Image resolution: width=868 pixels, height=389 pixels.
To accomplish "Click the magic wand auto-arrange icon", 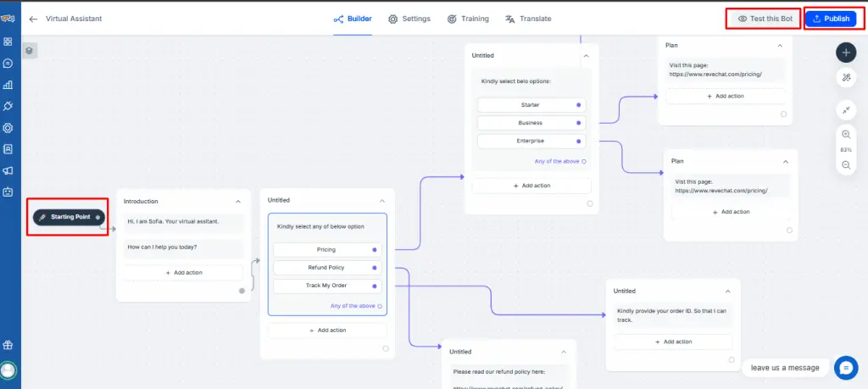I will [x=846, y=78].
